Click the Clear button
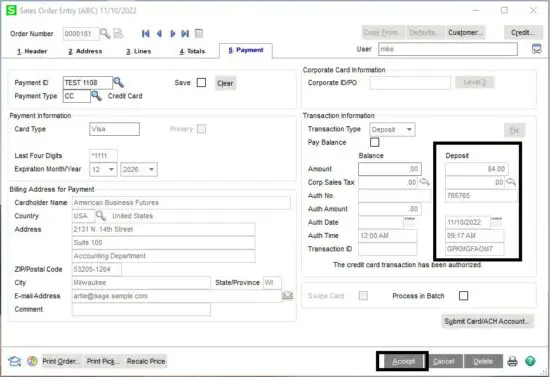 click(x=225, y=83)
